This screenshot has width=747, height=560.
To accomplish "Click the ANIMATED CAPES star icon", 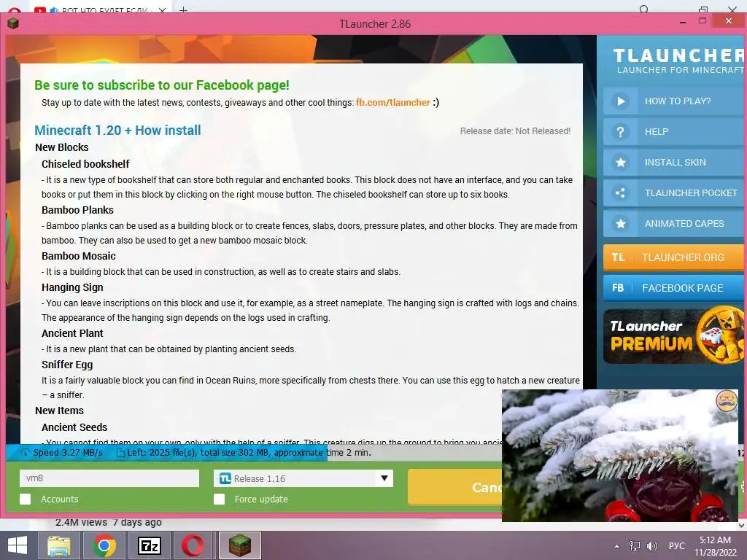I will 620,223.
